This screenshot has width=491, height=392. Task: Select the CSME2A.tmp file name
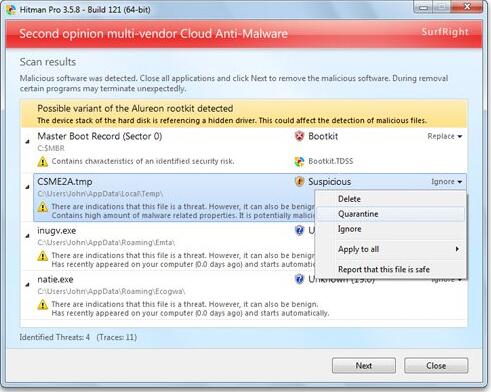point(65,182)
